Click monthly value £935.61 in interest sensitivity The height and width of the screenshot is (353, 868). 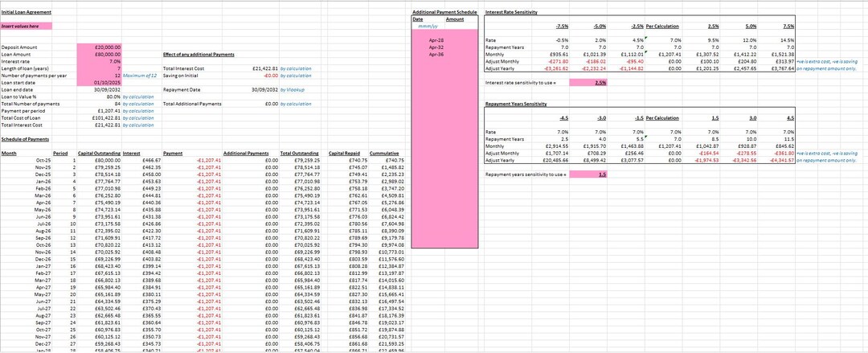[559, 55]
